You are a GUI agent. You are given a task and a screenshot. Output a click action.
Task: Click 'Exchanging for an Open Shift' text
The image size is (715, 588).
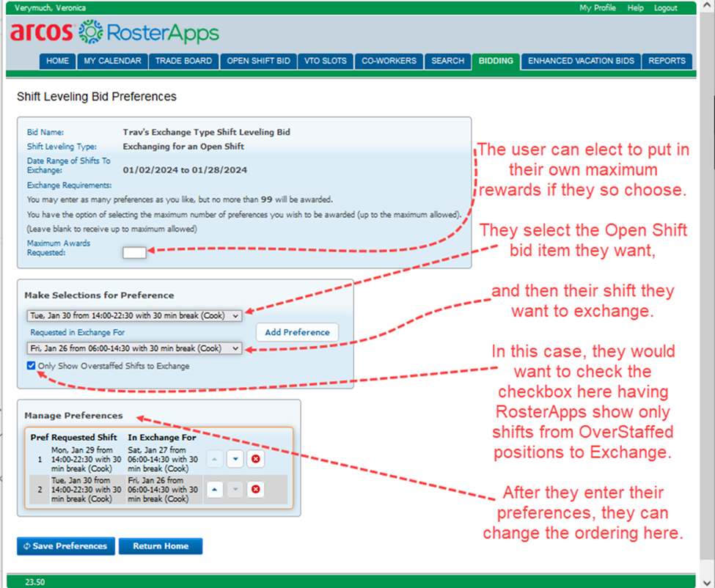point(183,147)
